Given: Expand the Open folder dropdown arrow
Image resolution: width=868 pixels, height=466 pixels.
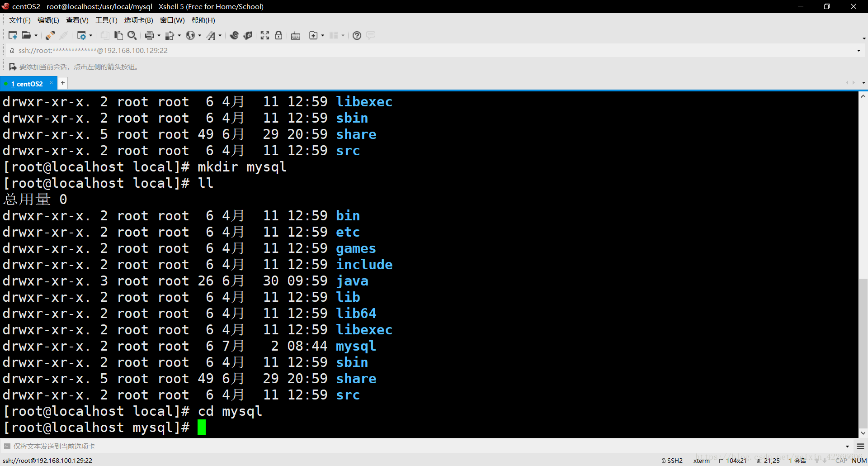Looking at the screenshot, I should (36, 35).
